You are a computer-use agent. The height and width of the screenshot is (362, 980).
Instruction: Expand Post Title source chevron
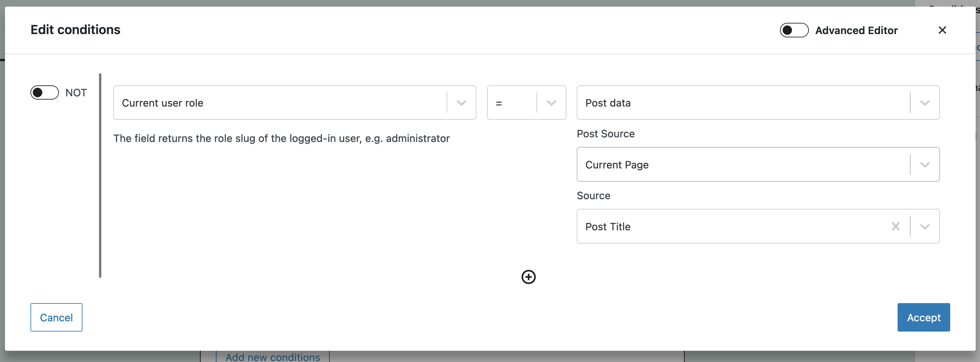pos(925,227)
